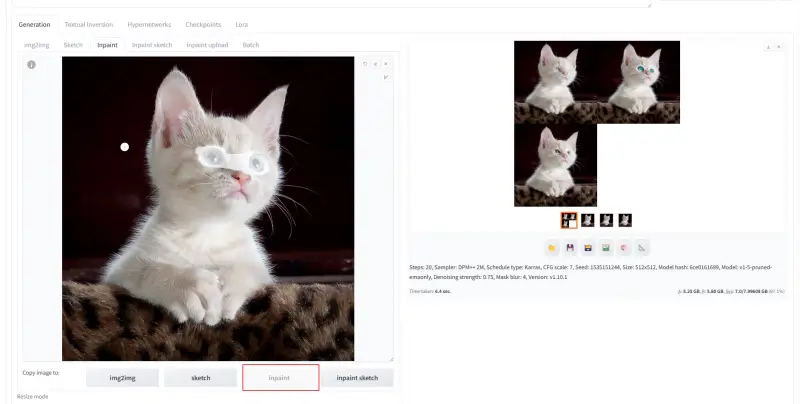Send the generated image to inpaint with the palette icon
The image size is (800, 404).
point(624,248)
